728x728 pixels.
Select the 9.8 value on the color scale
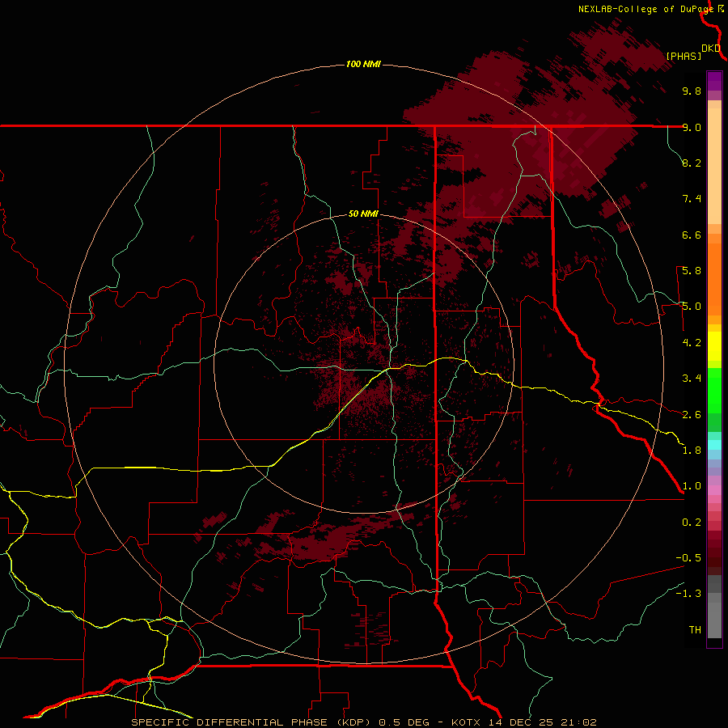pos(692,91)
